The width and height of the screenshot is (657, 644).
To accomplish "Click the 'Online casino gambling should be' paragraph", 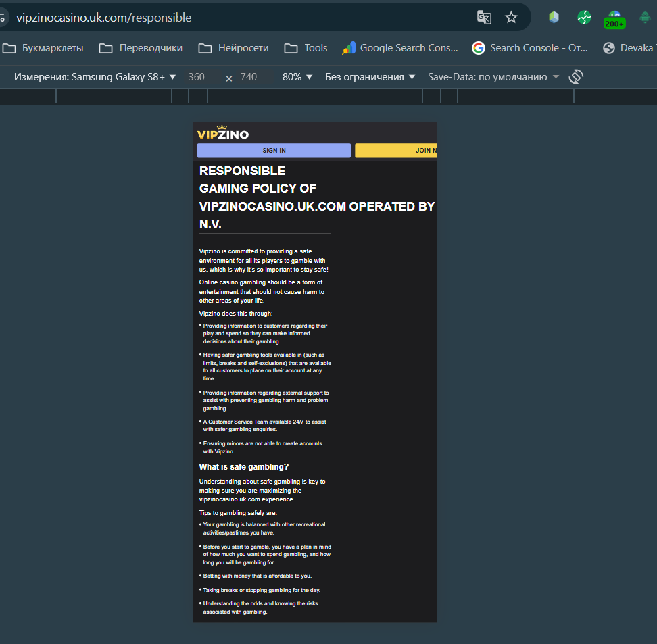I will click(262, 292).
